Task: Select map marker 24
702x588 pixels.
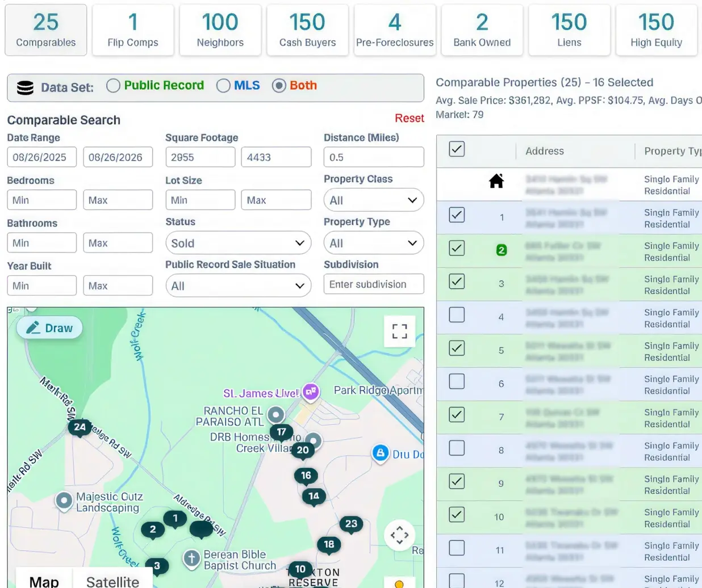Action: 80,427
